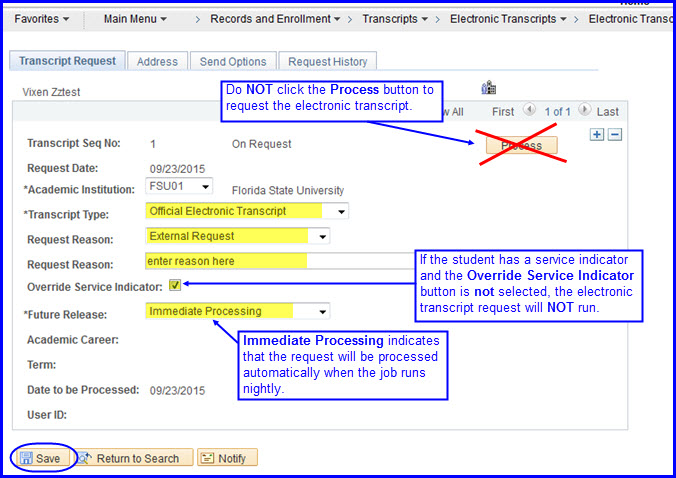Image resolution: width=676 pixels, height=478 pixels.
Task: Click the 'Florida State University' text
Action: (x=288, y=190)
